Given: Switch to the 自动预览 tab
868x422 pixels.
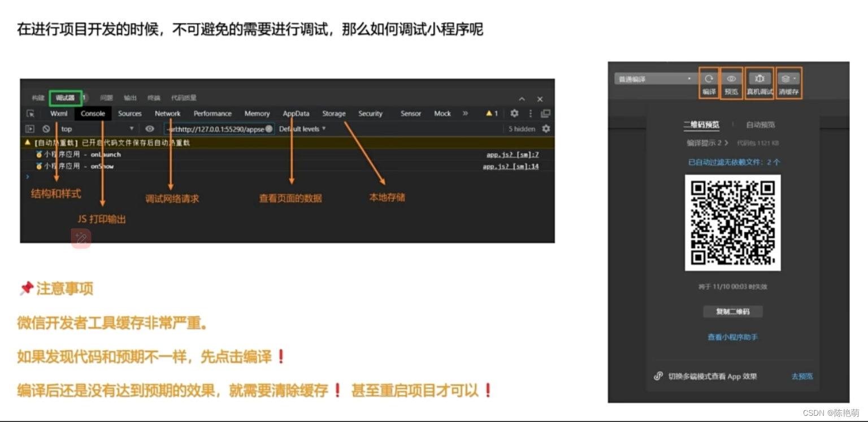Looking at the screenshot, I should [761, 124].
